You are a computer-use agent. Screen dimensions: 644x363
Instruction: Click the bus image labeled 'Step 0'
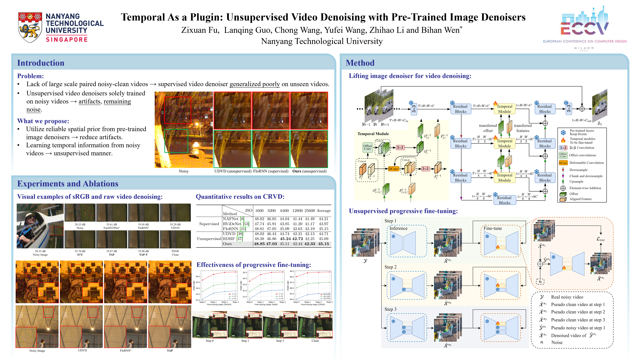click(x=210, y=325)
